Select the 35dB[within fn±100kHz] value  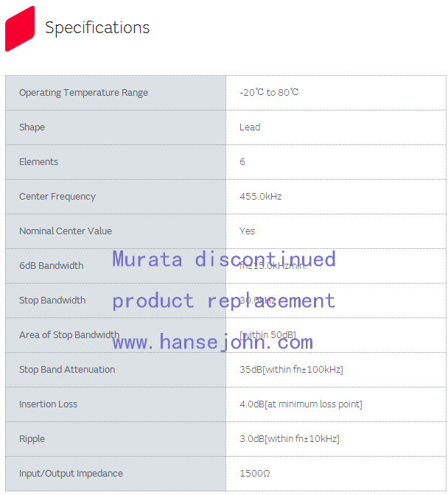point(291,370)
